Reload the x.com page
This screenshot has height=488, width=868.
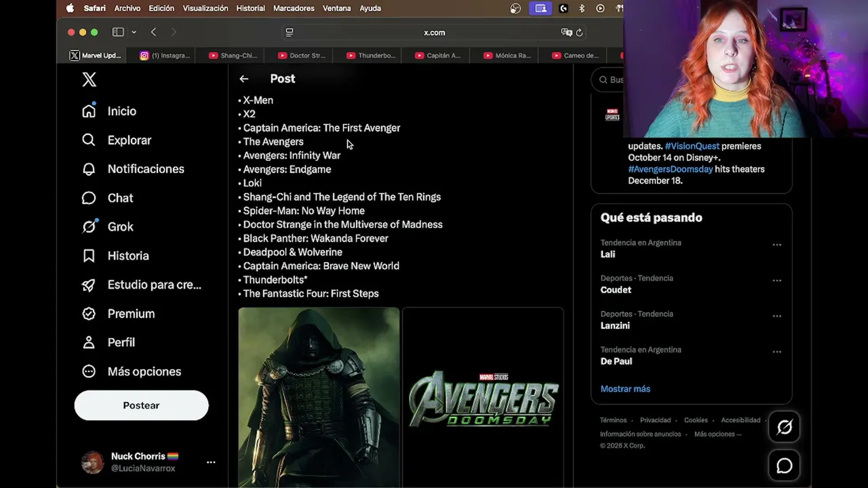coord(579,32)
